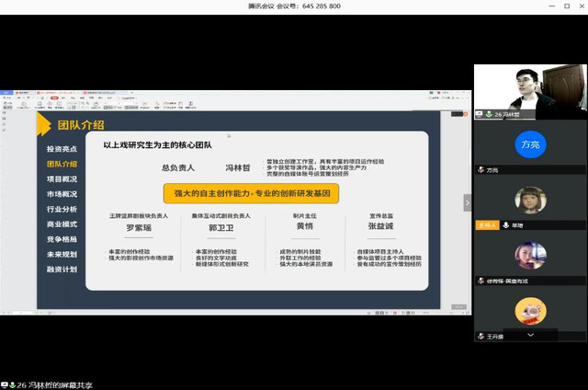Select the presenter's video thumbnail
588x390 pixels.
[530, 91]
